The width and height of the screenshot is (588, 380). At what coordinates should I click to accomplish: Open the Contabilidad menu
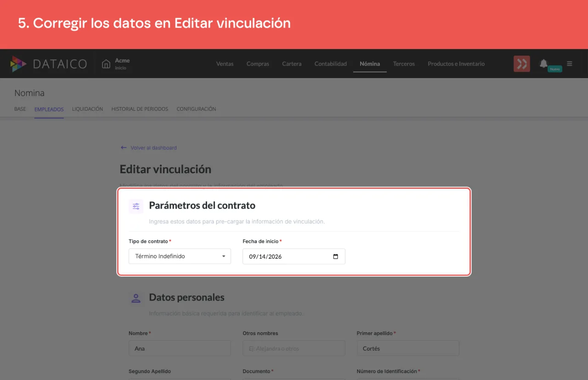coord(331,64)
